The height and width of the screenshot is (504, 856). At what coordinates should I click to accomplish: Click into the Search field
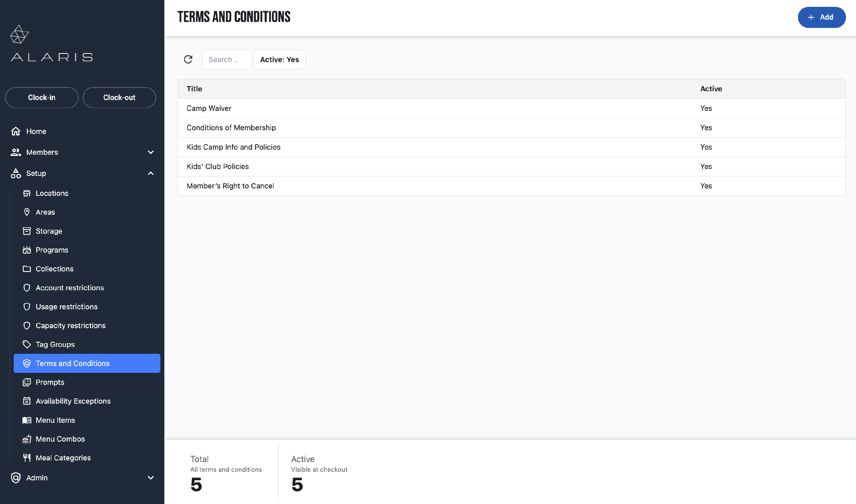[x=226, y=59]
